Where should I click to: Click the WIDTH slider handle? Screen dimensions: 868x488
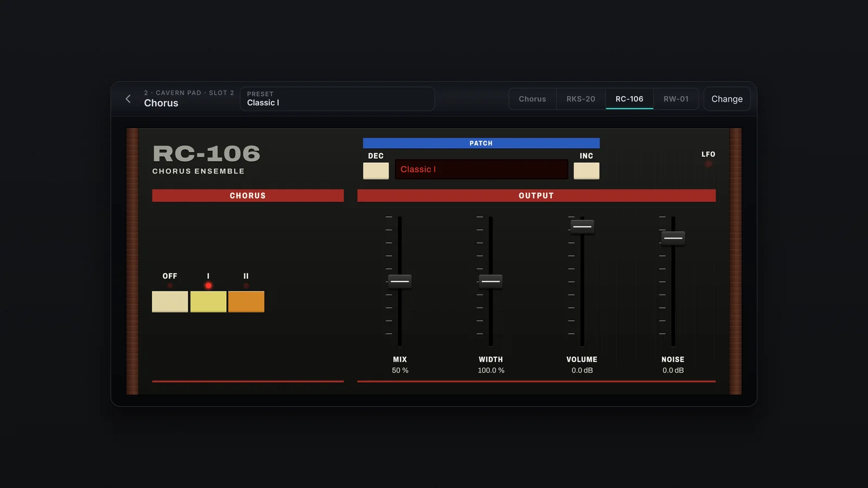[x=491, y=281]
